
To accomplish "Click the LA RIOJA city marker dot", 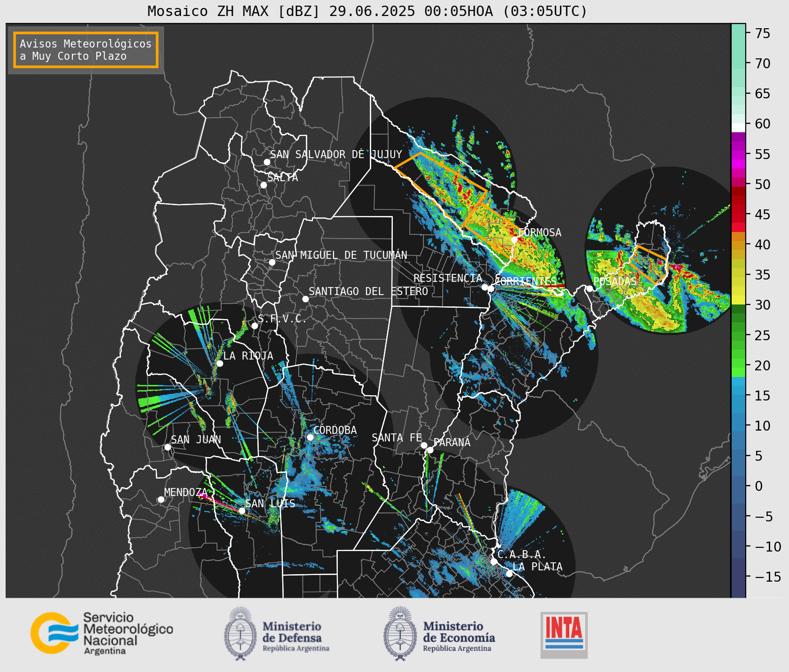I will pyautogui.click(x=220, y=363).
